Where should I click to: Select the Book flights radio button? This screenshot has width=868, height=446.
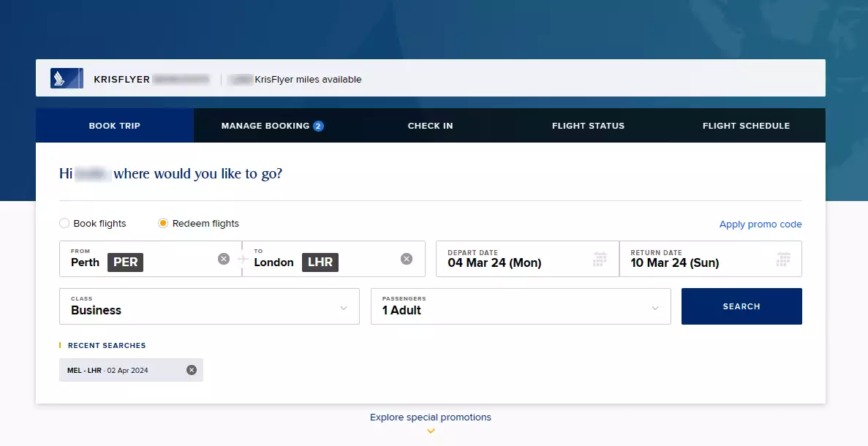point(64,224)
